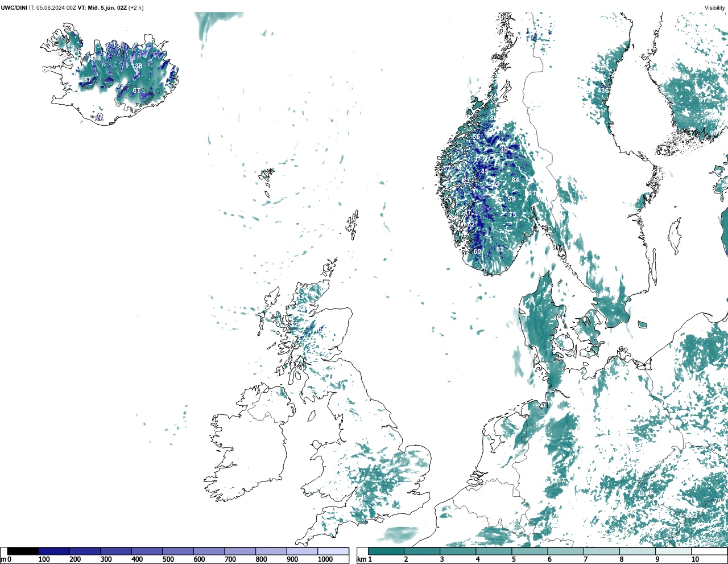Image resolution: width=728 pixels, height=564 pixels.
Task: Click the '60' value in southwest Norway
Action: tap(477, 251)
